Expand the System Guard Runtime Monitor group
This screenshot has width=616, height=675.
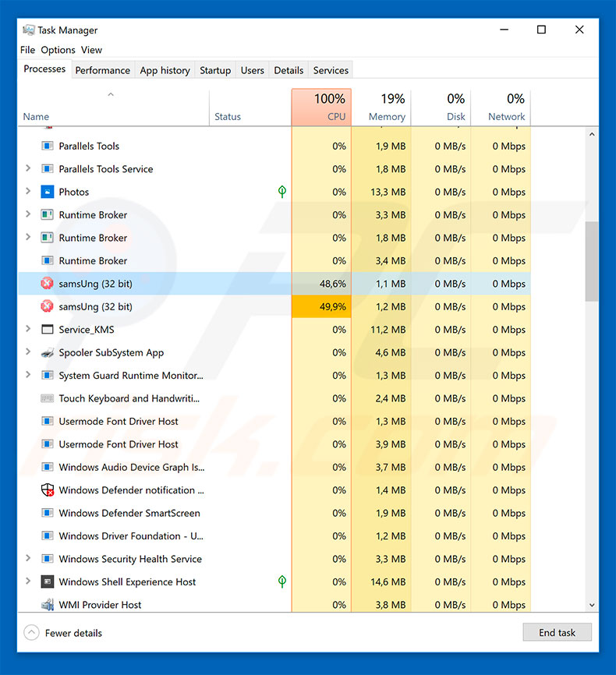(x=28, y=374)
